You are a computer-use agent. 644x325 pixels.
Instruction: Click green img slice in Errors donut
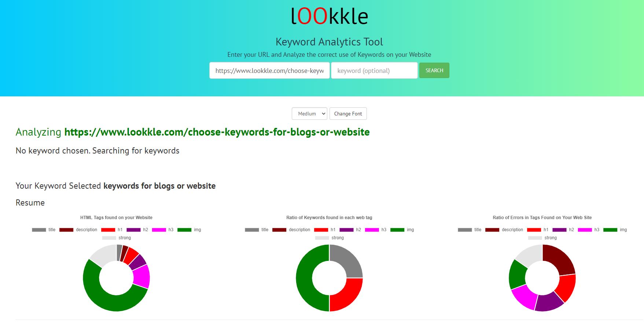coord(517,275)
